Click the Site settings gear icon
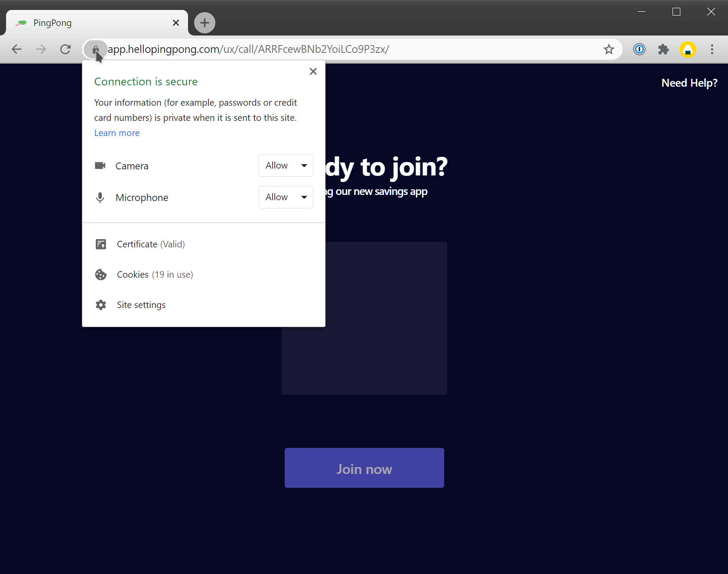728x574 pixels. pyautogui.click(x=101, y=305)
